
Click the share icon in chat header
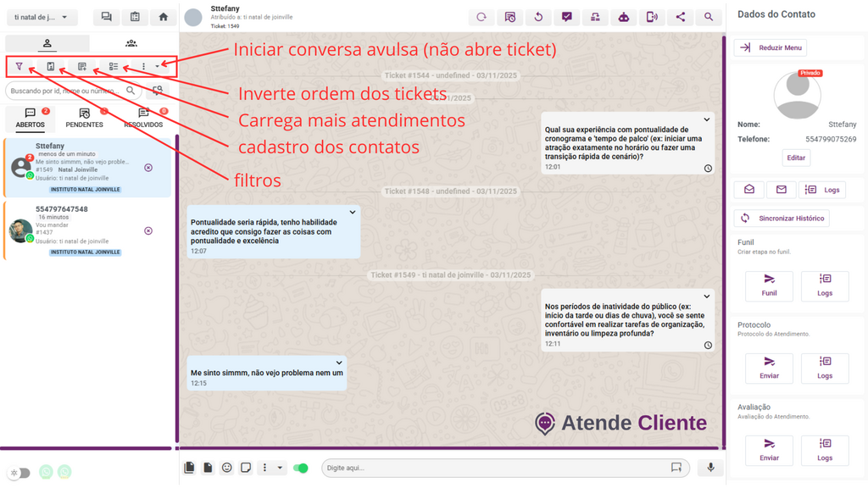680,17
